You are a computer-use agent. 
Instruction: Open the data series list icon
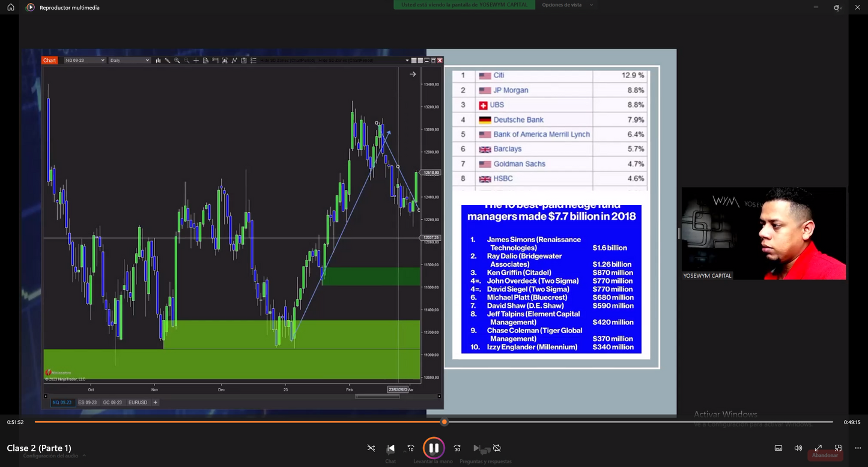[x=253, y=60]
